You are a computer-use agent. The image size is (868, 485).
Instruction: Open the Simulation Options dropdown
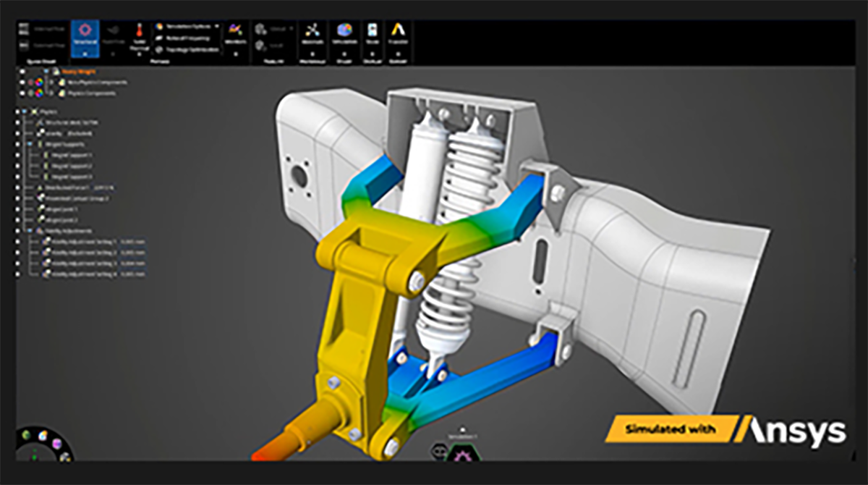pyautogui.click(x=216, y=26)
